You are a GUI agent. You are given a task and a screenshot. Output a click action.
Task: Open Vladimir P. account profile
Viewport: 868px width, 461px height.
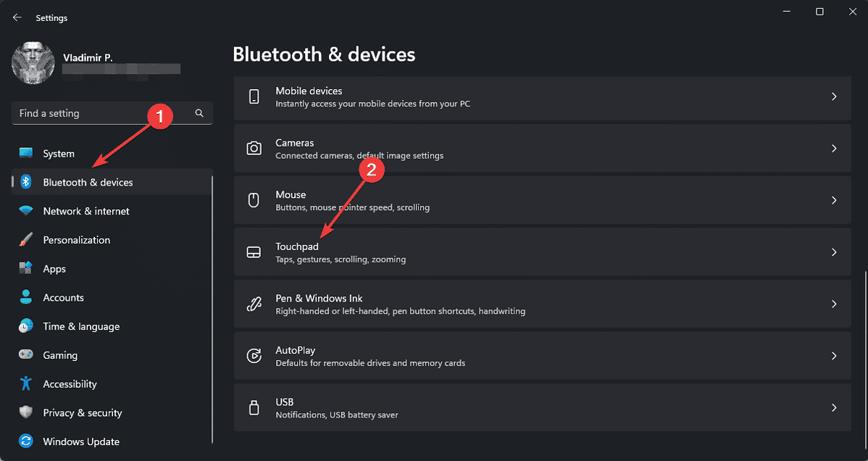tap(33, 63)
